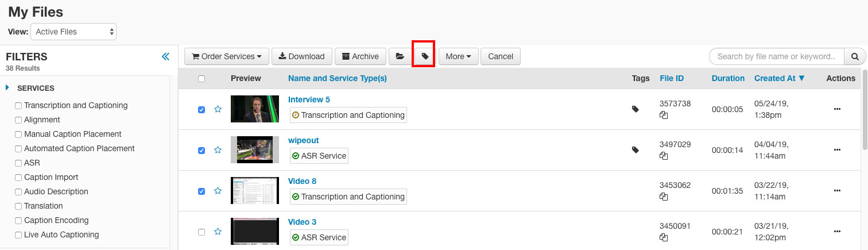Enable the Live Auto Captioning filter
Viewport: 868px width, 250px height.
[18, 235]
